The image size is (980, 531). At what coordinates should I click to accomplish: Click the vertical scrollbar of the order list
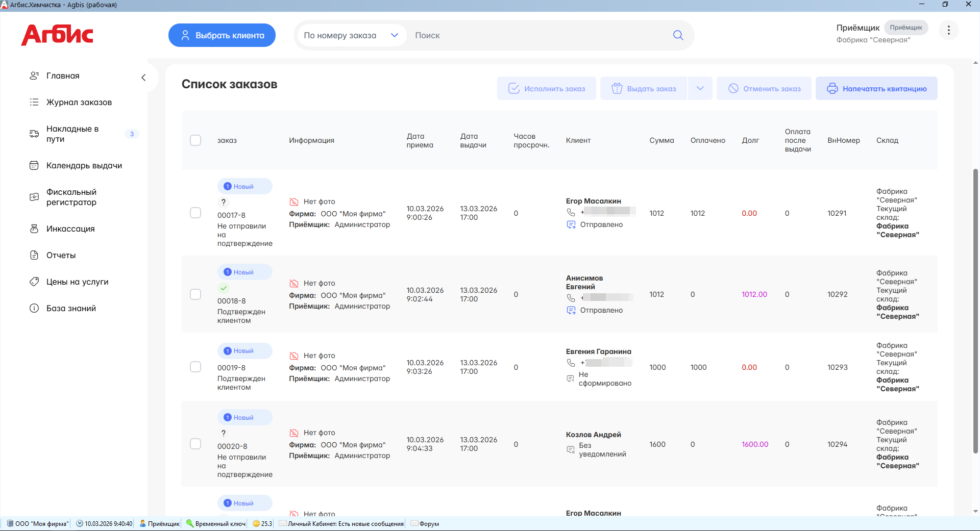point(975,311)
